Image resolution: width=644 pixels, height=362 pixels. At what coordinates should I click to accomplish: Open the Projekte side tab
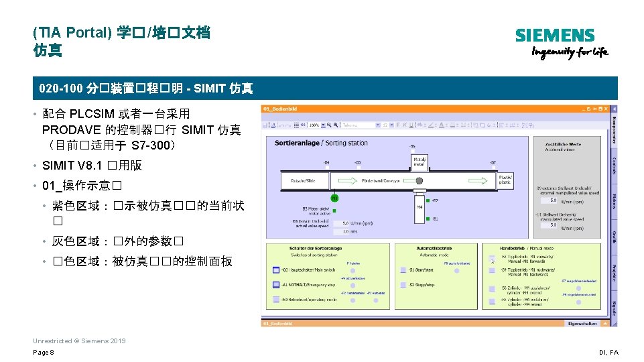point(614,272)
